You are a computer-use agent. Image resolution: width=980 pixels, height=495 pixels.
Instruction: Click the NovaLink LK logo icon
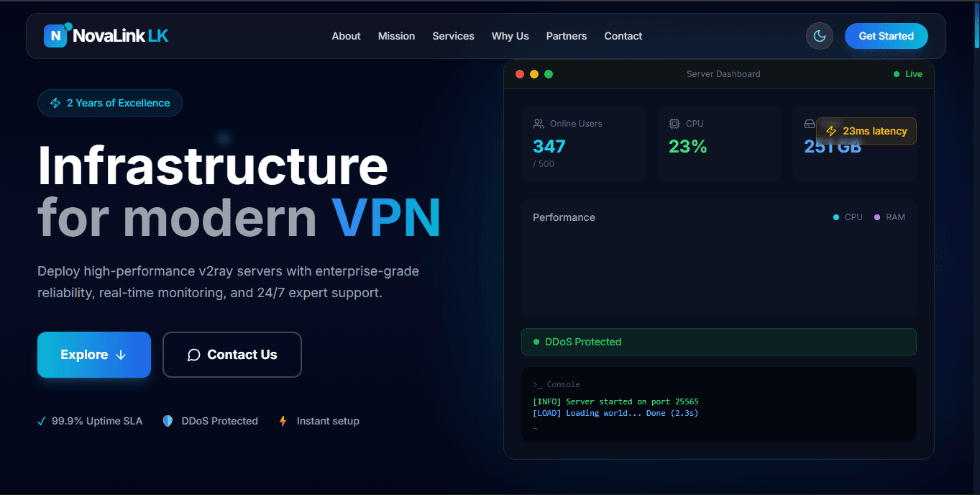(x=56, y=36)
